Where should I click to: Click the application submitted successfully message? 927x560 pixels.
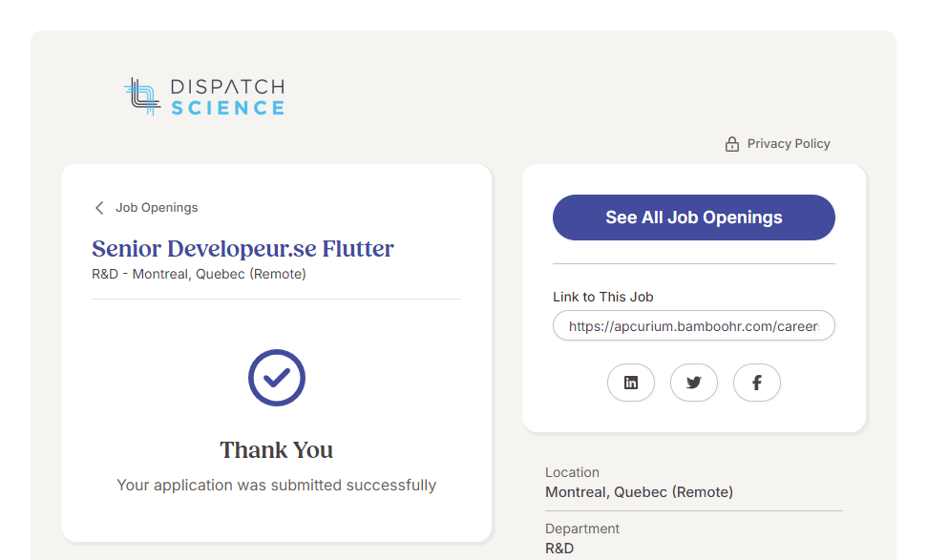pos(277,486)
